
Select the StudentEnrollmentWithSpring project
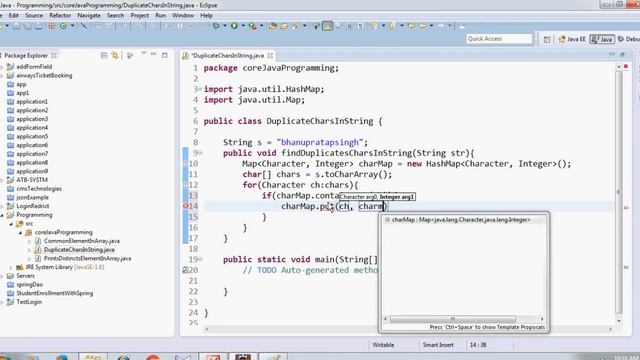(x=55, y=293)
